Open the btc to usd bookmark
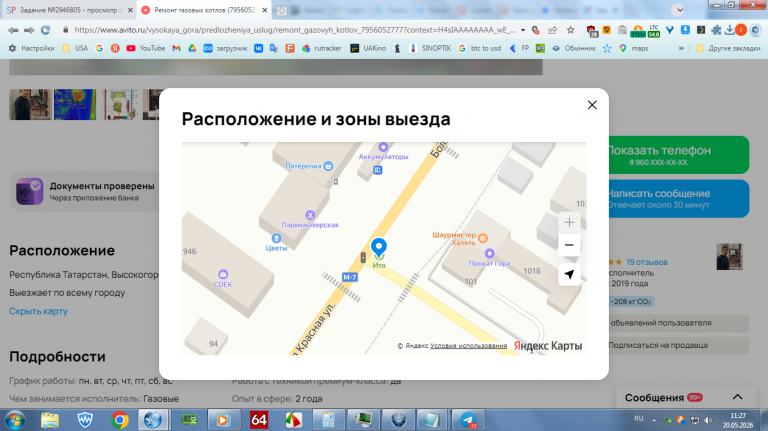 tap(480, 48)
